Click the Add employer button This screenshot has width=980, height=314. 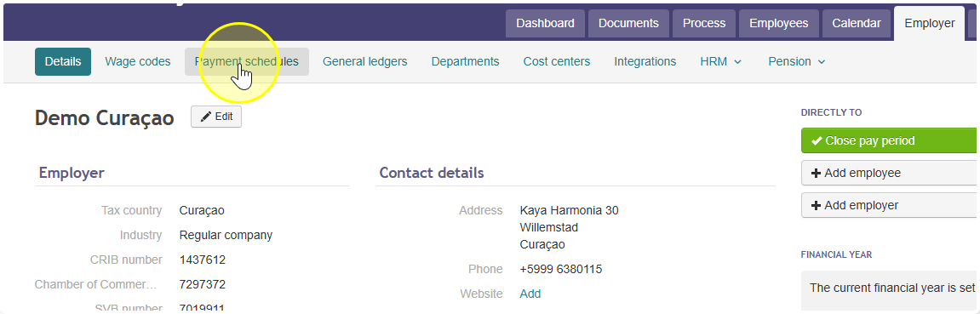889,205
